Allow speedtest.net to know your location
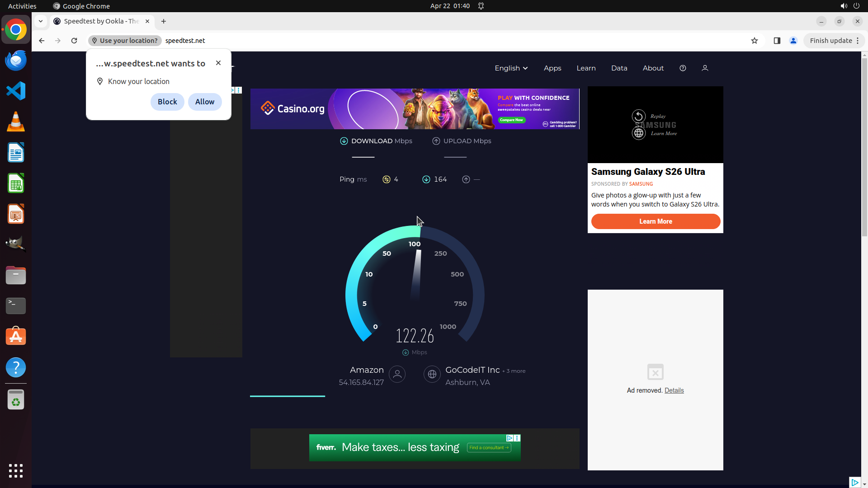 (205, 102)
